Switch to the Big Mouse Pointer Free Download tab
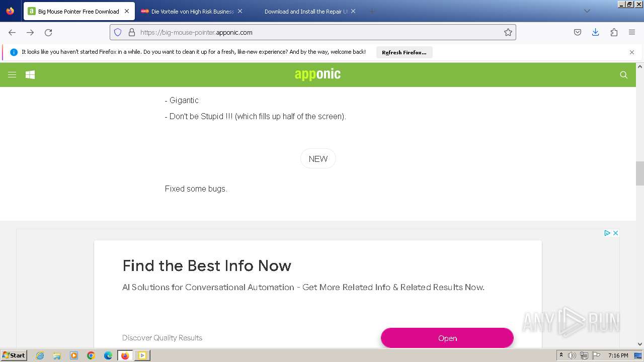 coord(78,11)
